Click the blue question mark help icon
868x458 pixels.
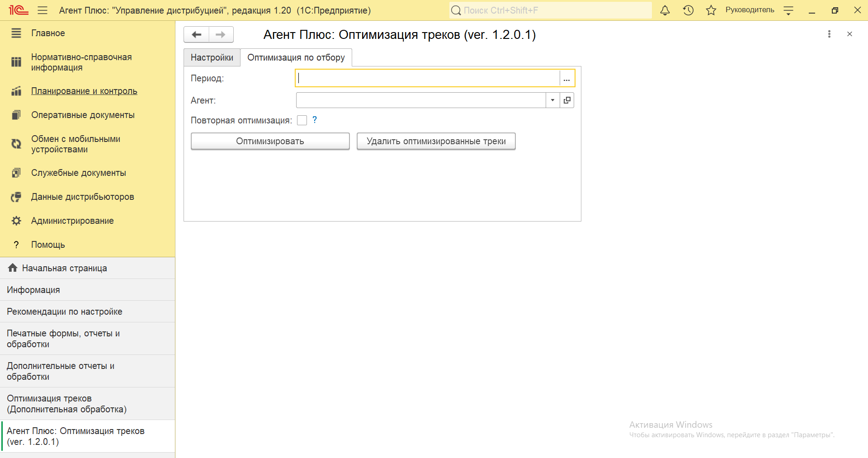(x=315, y=120)
